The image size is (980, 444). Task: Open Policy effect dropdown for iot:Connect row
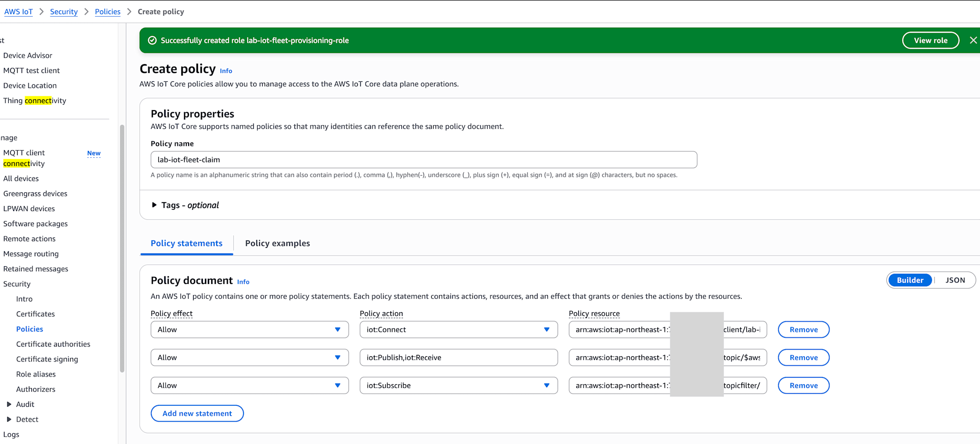tap(250, 329)
